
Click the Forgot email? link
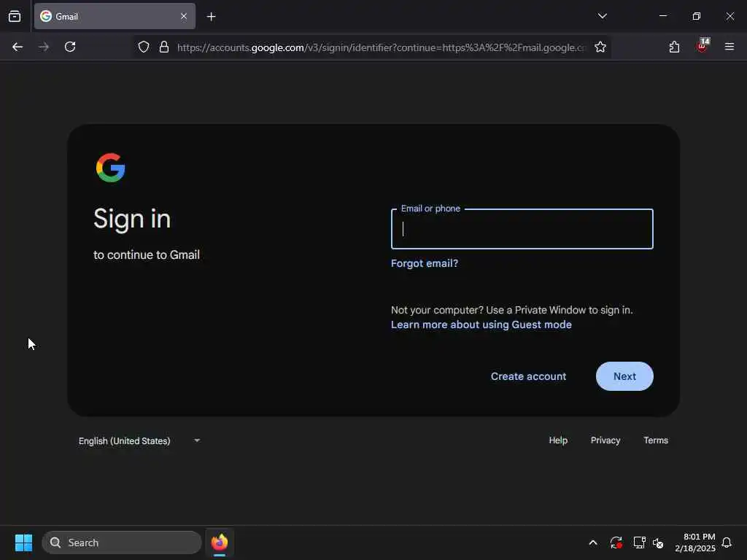pyautogui.click(x=424, y=263)
